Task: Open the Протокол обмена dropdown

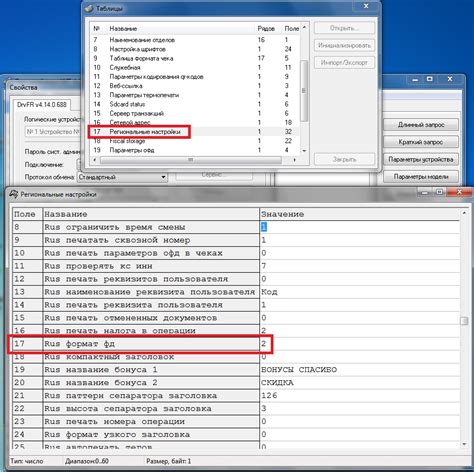Action: coord(163,177)
